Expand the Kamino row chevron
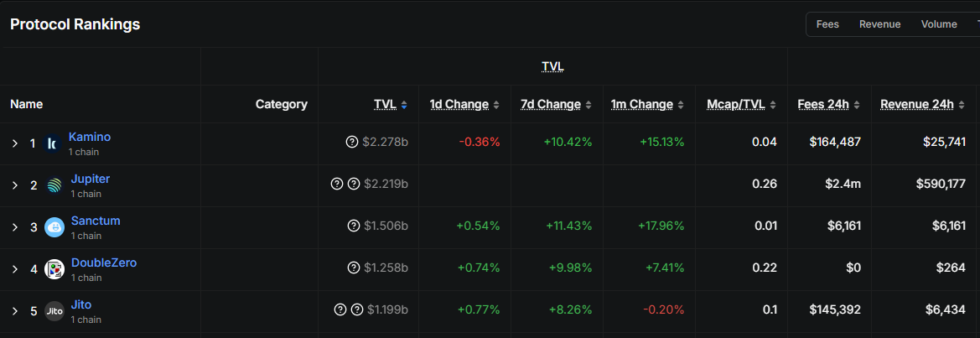980x338 pixels. coord(15,143)
